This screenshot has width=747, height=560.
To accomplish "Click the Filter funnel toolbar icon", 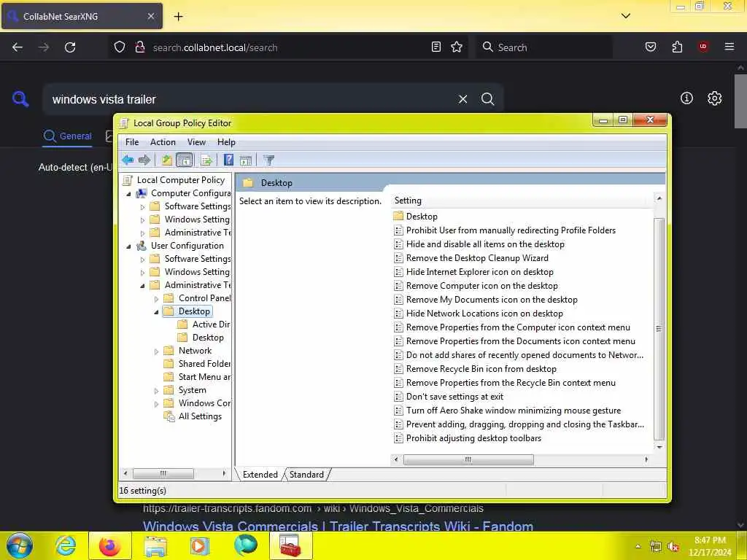I will tap(268, 160).
